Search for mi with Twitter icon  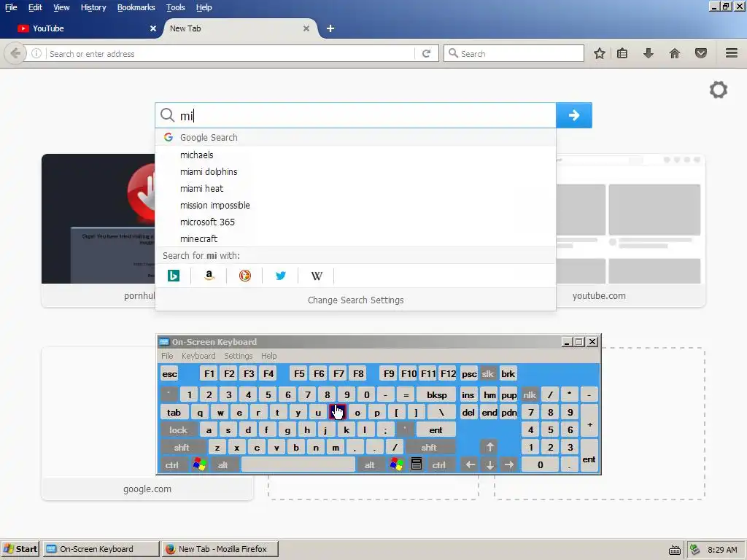(281, 276)
